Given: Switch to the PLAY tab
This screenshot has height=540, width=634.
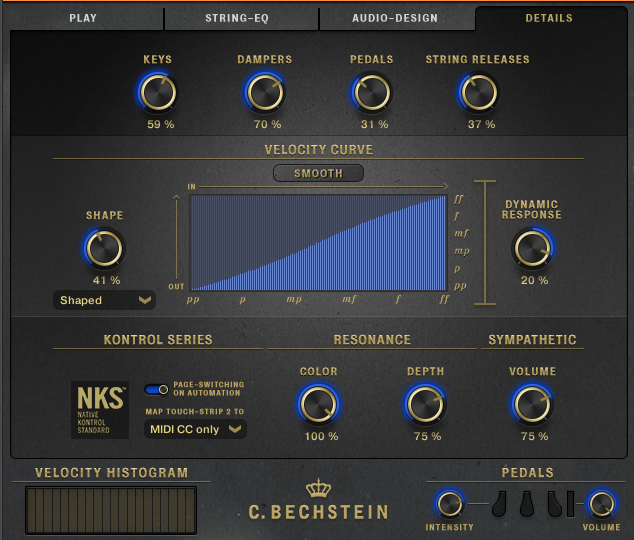Looking at the screenshot, I should tap(83, 18).
